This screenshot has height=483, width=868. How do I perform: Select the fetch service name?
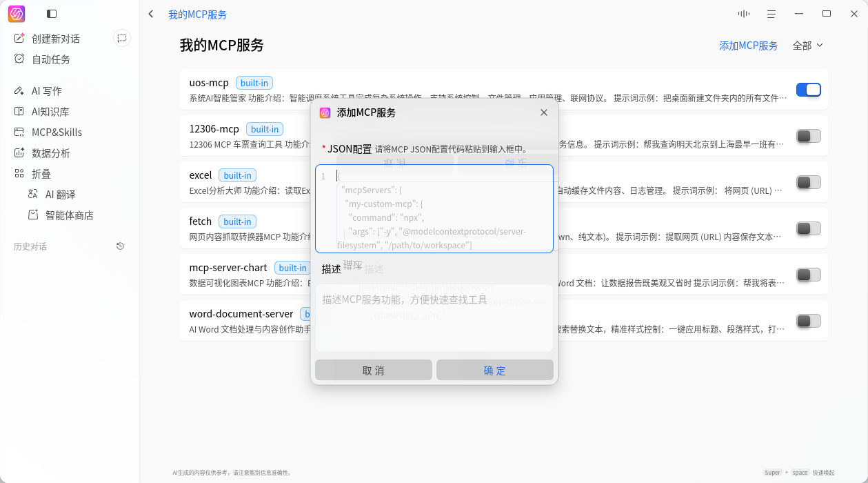pos(201,221)
